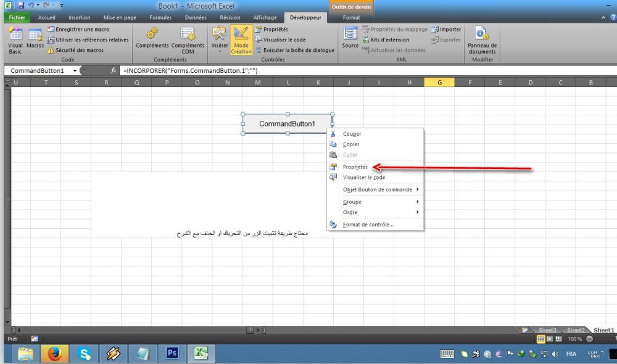Screen dimensions: 617x364
Task: Save the workbook from quick access toolbar
Action: tap(21, 6)
